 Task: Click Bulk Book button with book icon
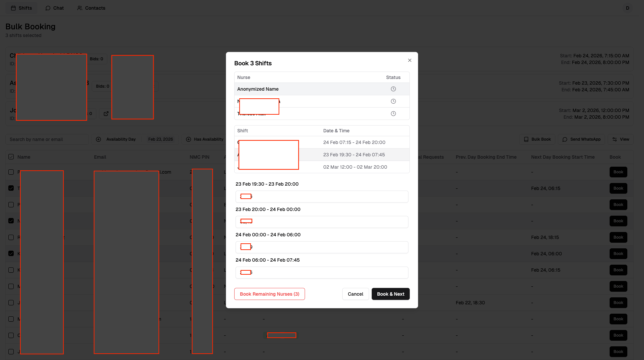pyautogui.click(x=537, y=139)
